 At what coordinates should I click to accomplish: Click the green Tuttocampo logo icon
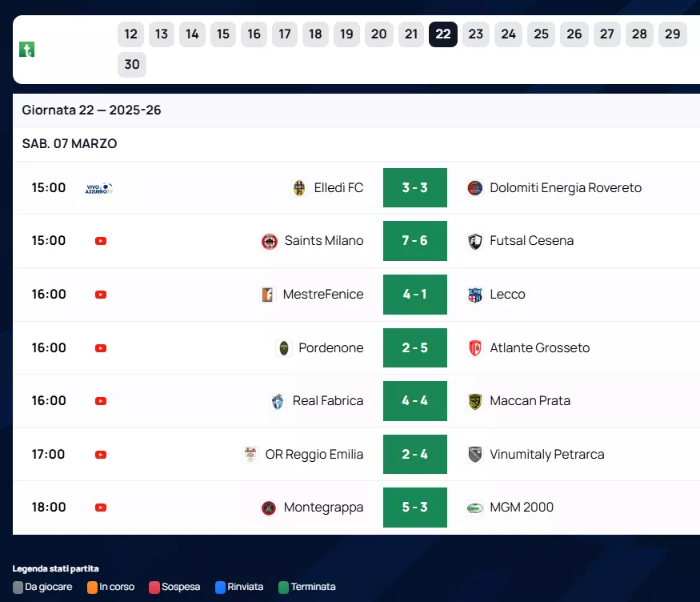(x=27, y=50)
